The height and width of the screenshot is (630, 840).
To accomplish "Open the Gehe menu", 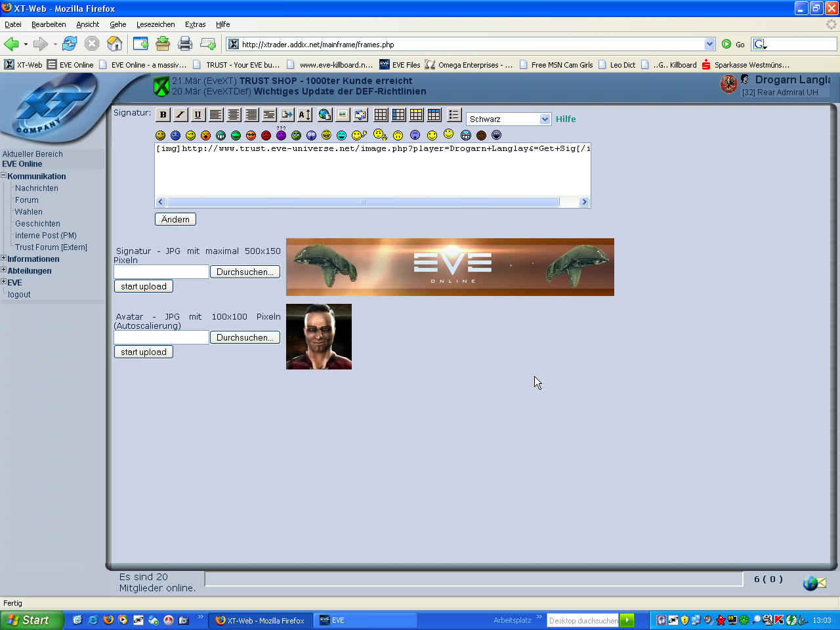I will pos(118,24).
